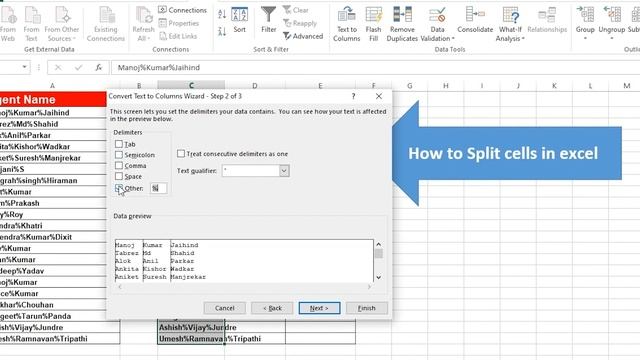This screenshot has height=360, width=640.
Task: Open From Other Sources menu
Action: tap(62, 24)
